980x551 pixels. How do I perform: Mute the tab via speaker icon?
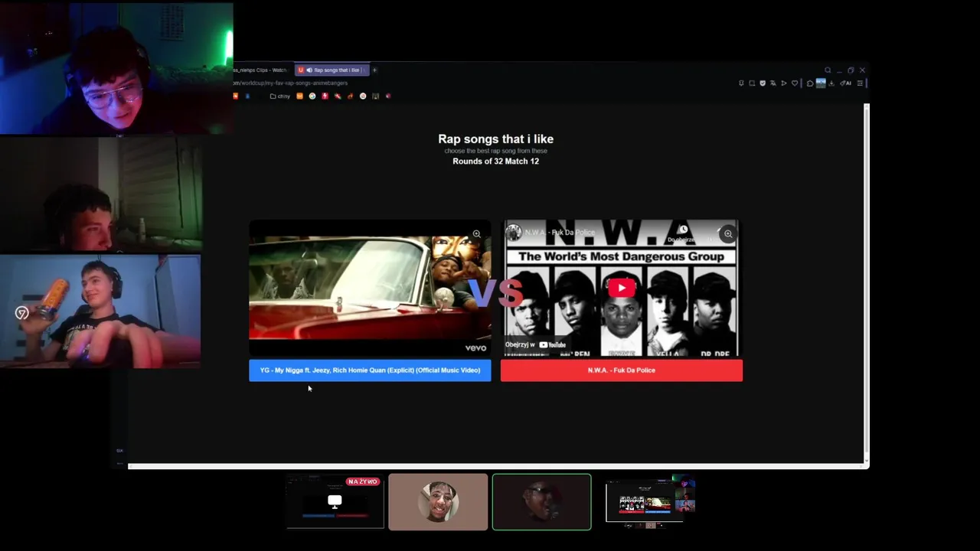(309, 70)
